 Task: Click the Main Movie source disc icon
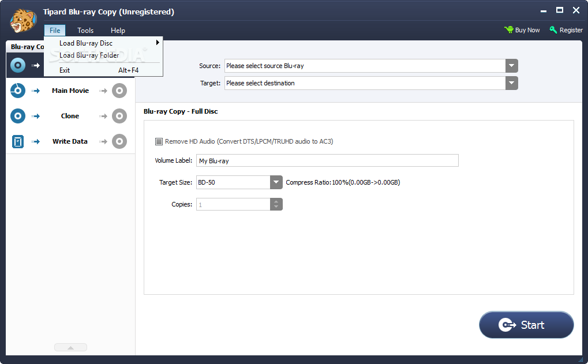(x=18, y=91)
